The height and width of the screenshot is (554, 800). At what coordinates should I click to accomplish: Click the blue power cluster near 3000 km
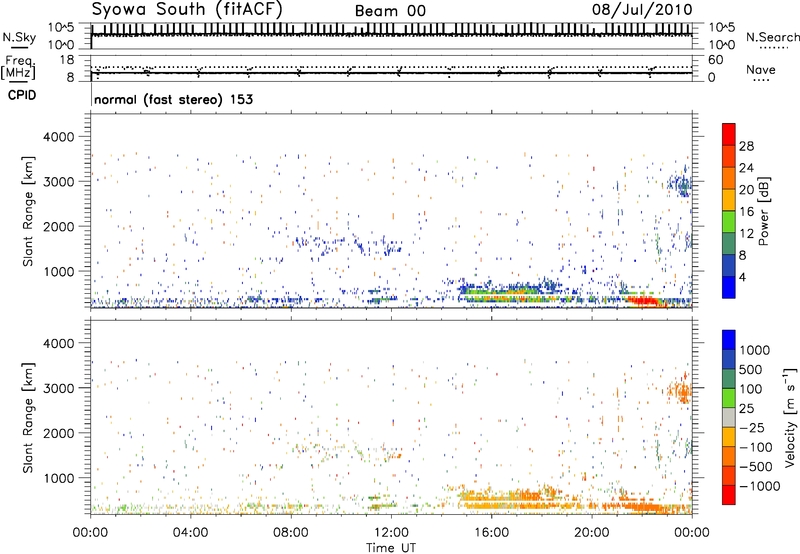[679, 185]
